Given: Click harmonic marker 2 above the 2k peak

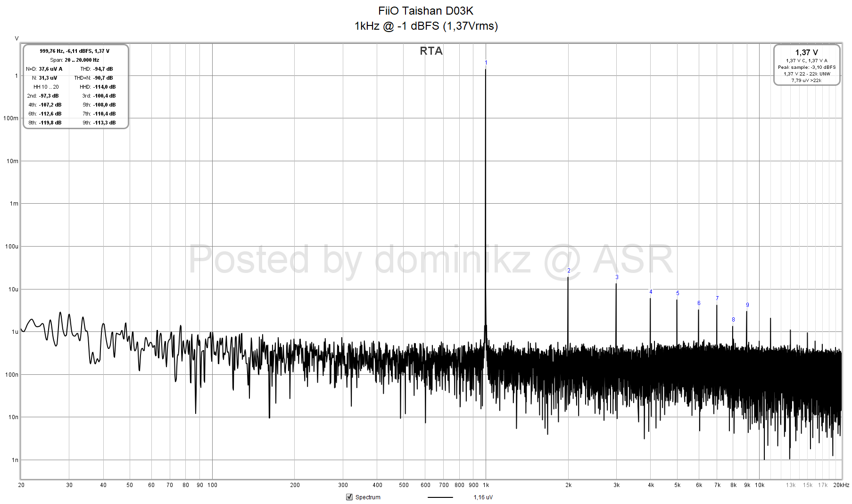Looking at the screenshot, I should (x=569, y=271).
